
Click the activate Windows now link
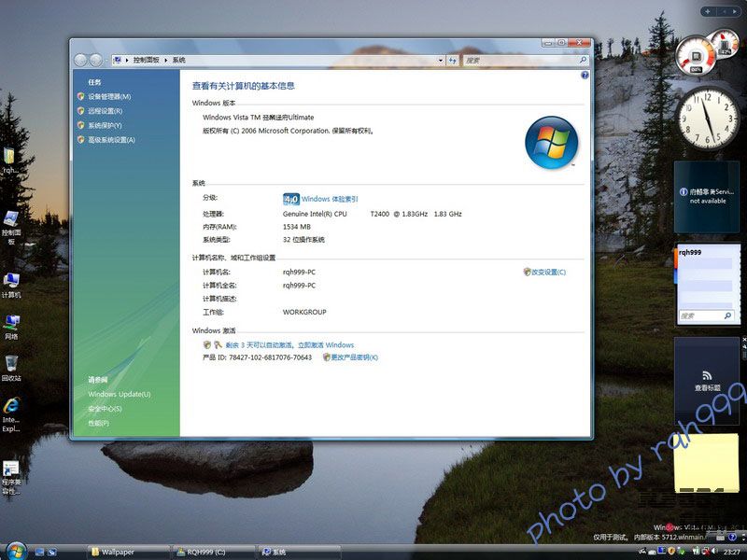[289, 345]
